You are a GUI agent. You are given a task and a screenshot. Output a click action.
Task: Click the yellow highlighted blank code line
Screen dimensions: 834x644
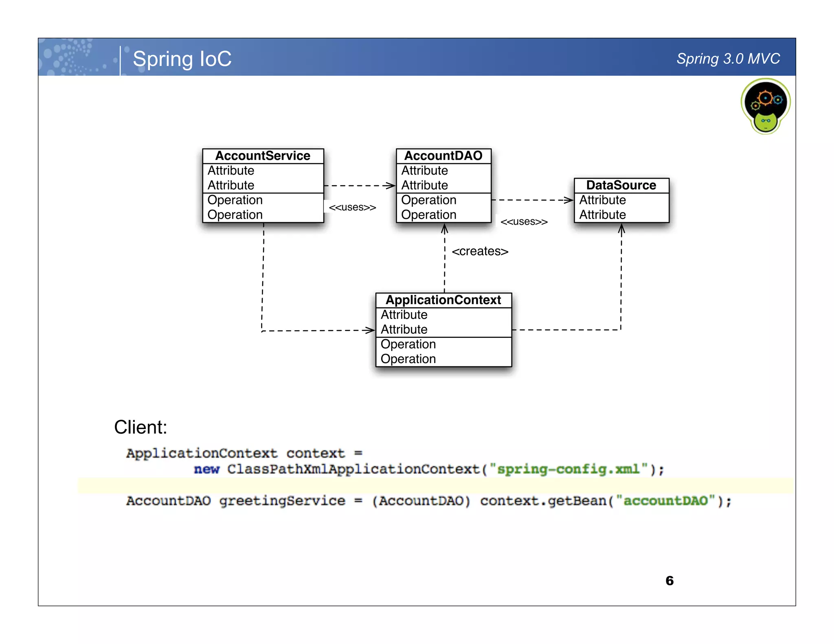435,486
